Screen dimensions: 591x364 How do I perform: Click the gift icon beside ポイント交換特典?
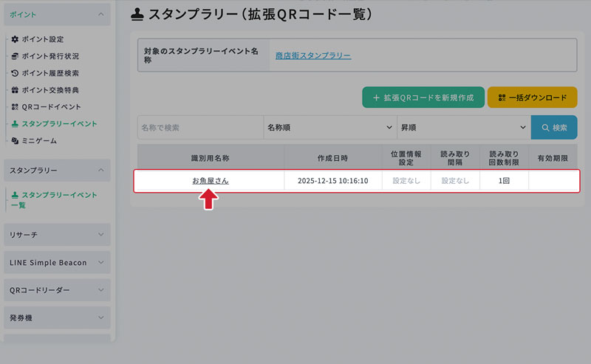tap(15, 90)
